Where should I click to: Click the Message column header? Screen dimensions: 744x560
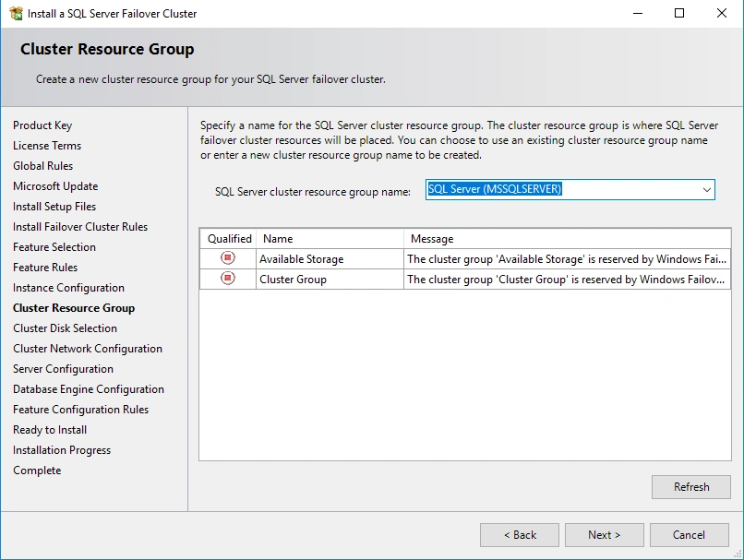click(x=567, y=239)
